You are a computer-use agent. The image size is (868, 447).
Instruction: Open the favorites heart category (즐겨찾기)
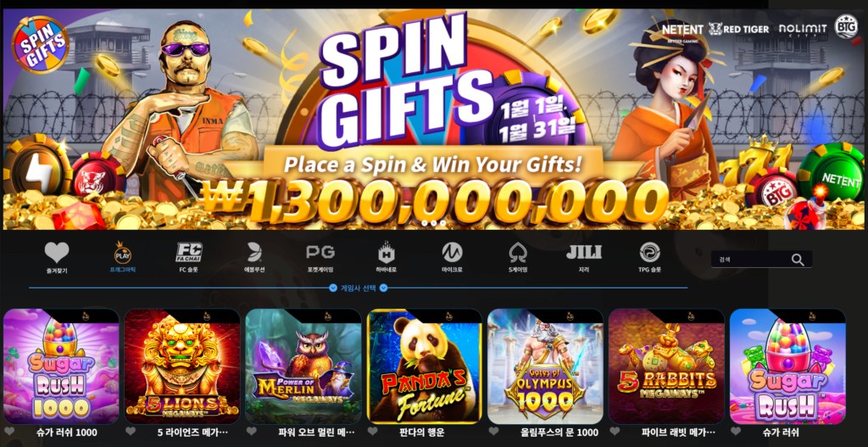[x=57, y=258]
